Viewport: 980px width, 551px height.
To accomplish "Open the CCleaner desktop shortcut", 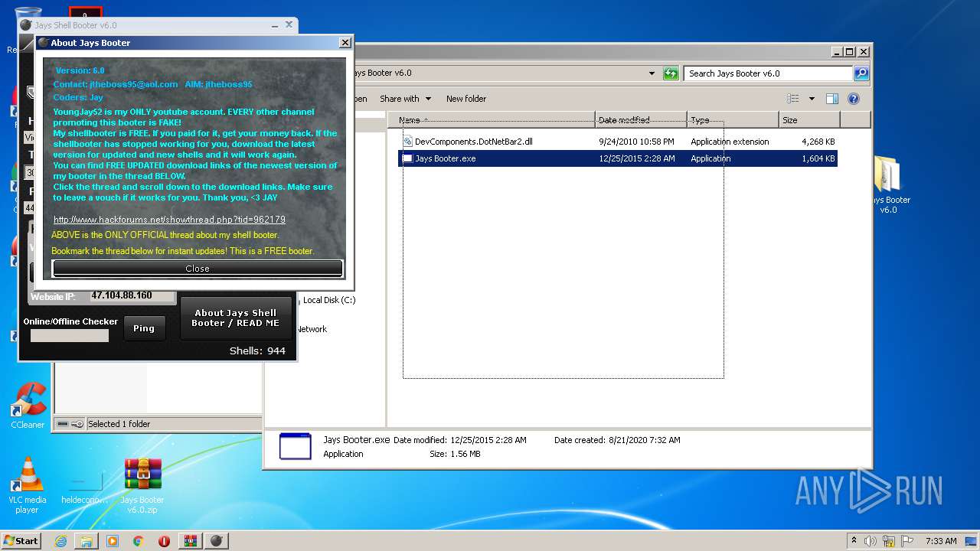I will coord(28,406).
